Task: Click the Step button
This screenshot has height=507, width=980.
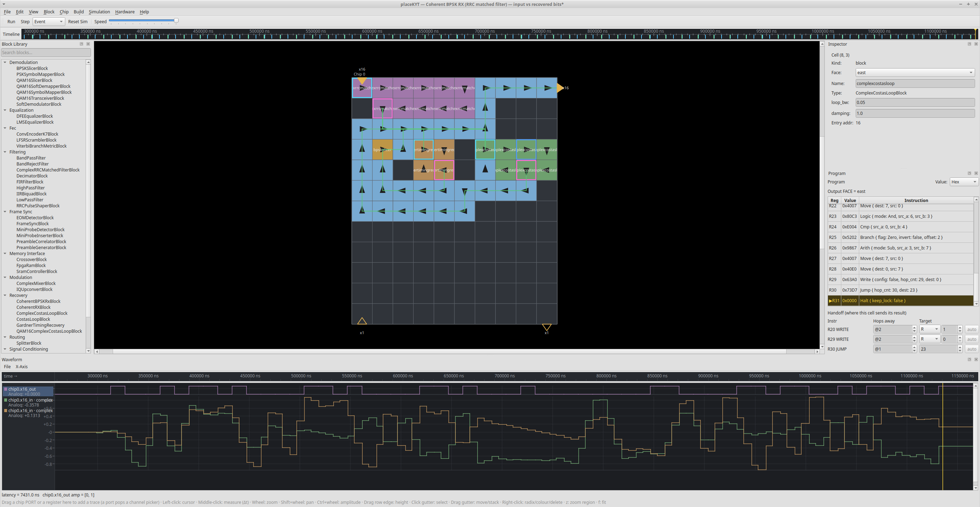Action: tap(25, 22)
